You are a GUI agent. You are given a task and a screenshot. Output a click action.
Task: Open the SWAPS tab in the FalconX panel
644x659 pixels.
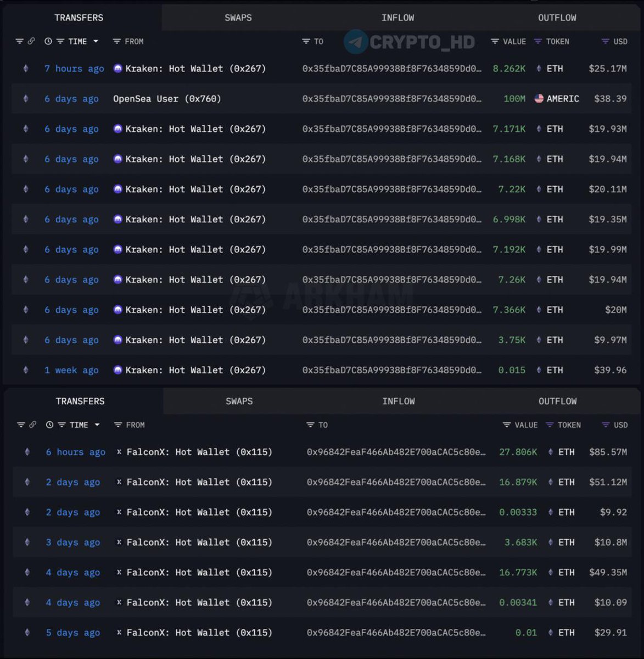(x=239, y=401)
